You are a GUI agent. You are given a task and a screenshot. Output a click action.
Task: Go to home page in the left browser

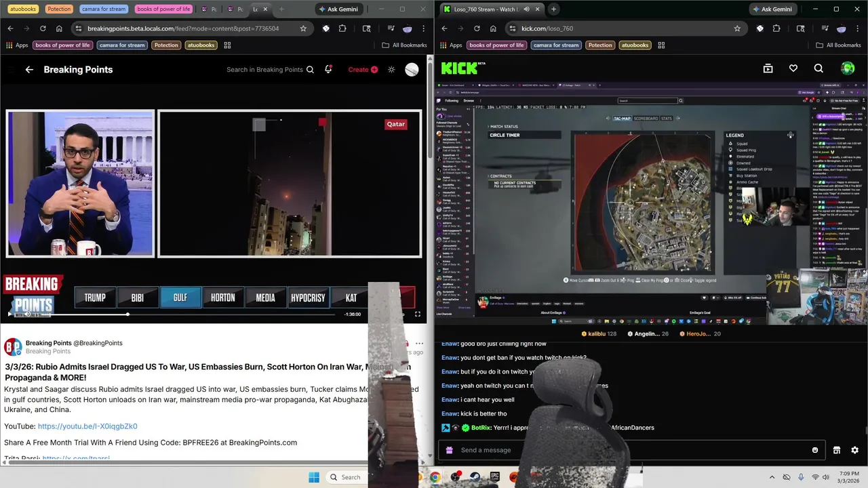(x=59, y=28)
